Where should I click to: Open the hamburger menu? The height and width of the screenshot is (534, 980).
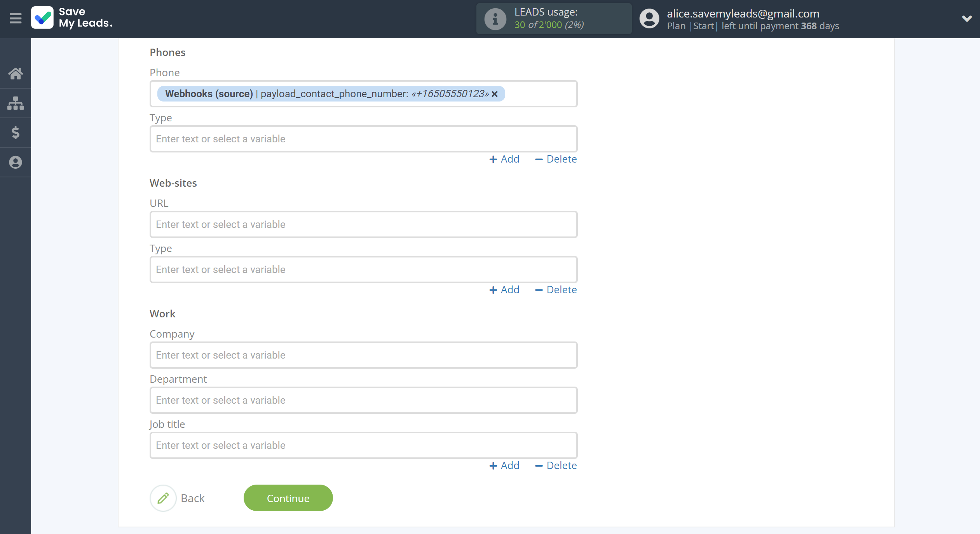pos(16,18)
